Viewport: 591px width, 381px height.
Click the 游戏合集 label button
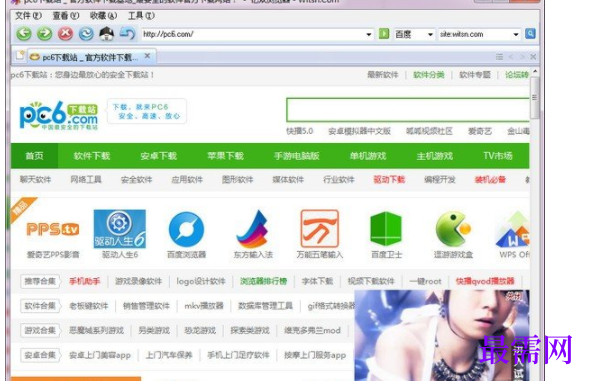(x=40, y=331)
